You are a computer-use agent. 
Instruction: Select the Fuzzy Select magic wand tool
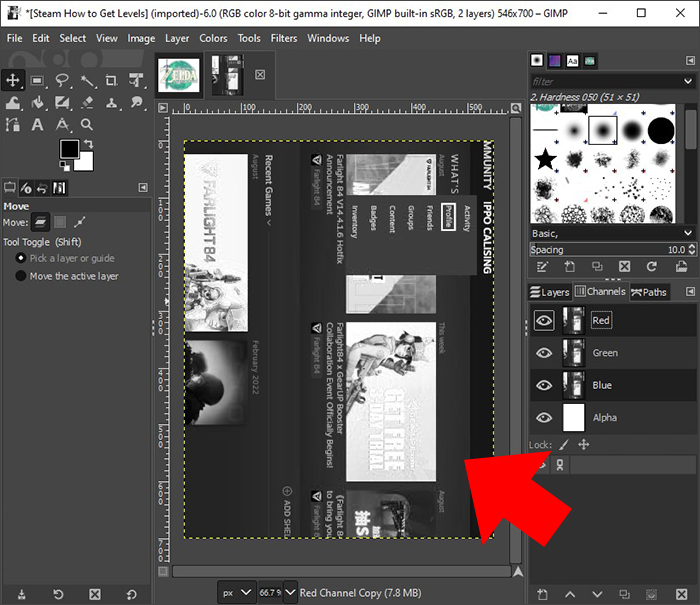(86, 80)
